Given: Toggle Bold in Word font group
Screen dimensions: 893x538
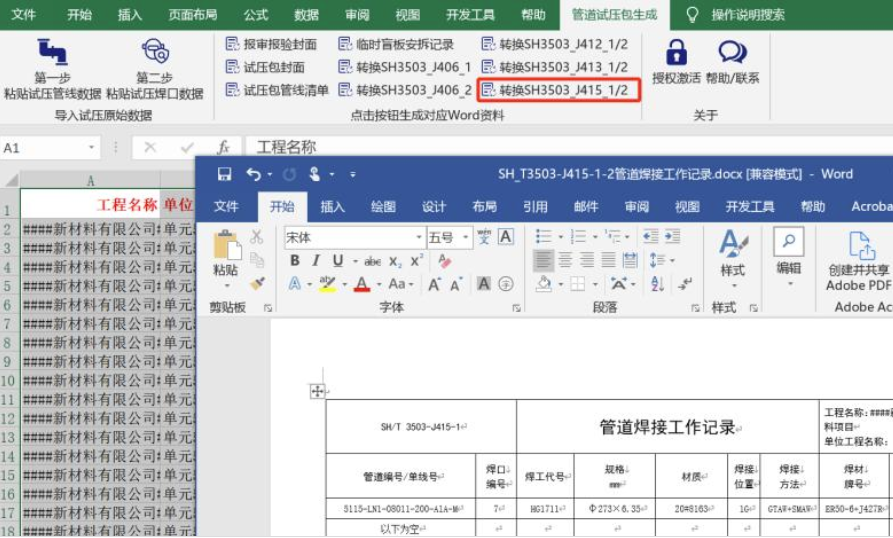Looking at the screenshot, I should pyautogui.click(x=294, y=261).
